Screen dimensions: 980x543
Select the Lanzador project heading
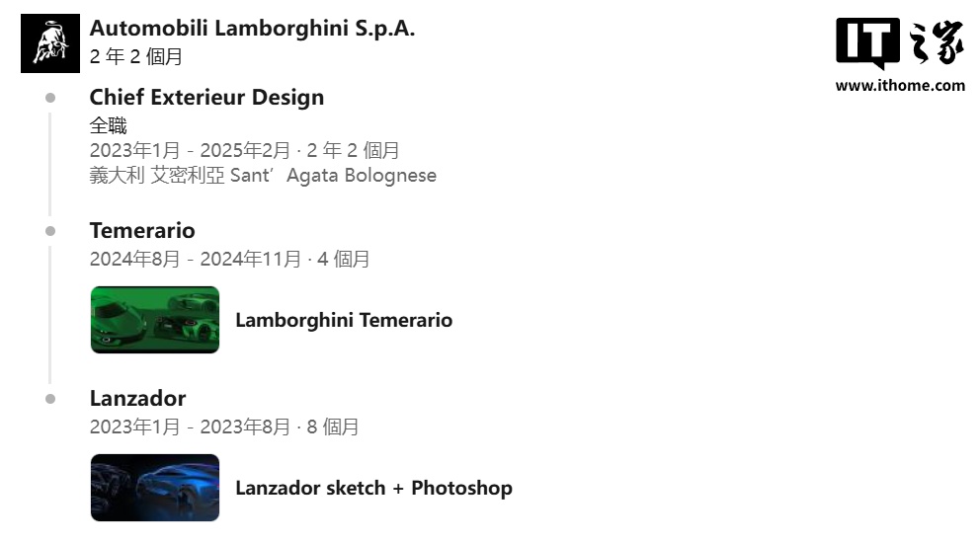(137, 399)
